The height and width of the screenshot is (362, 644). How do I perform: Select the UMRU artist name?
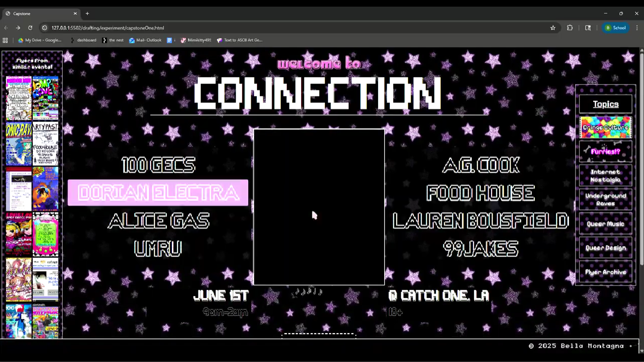click(158, 249)
